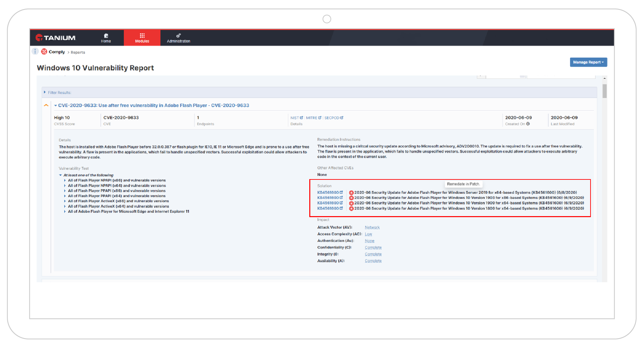644x347 pixels.
Task: Open KB4561600 link for Windows Server 2019
Action: (330, 192)
